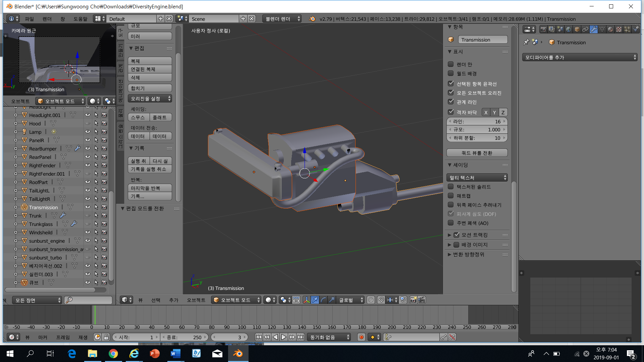Viewport: 644px width, 362px height.
Task: Toggle the 3D manipulator axes icon
Action: pos(307,300)
